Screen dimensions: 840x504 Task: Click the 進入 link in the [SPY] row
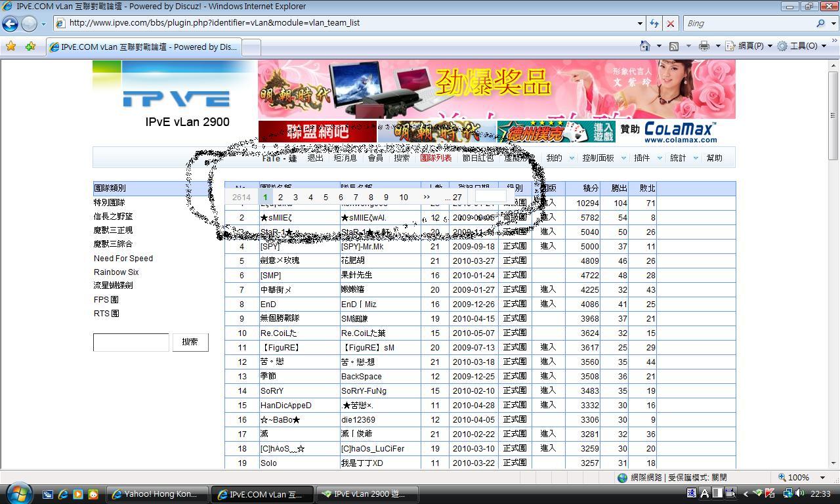pyautogui.click(x=548, y=247)
